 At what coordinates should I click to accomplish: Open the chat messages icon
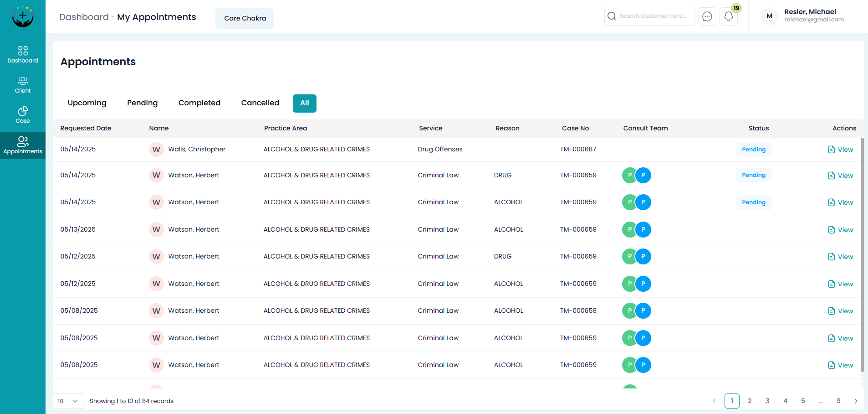click(x=707, y=16)
